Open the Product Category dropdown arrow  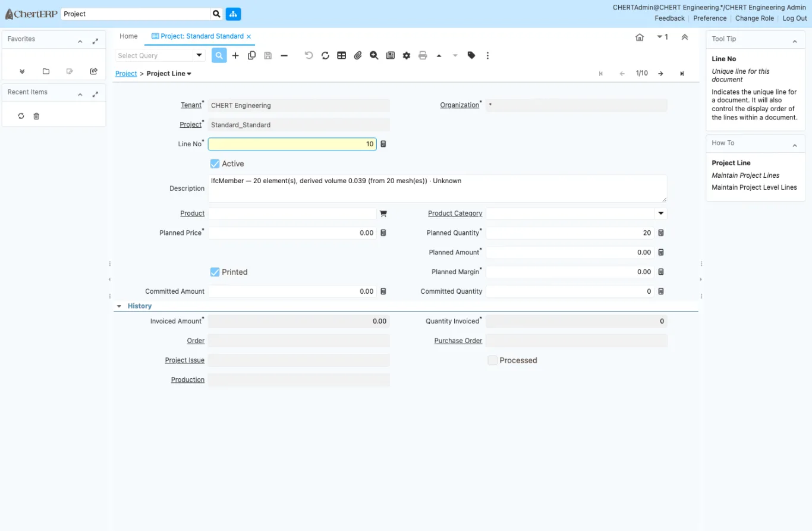(x=660, y=213)
